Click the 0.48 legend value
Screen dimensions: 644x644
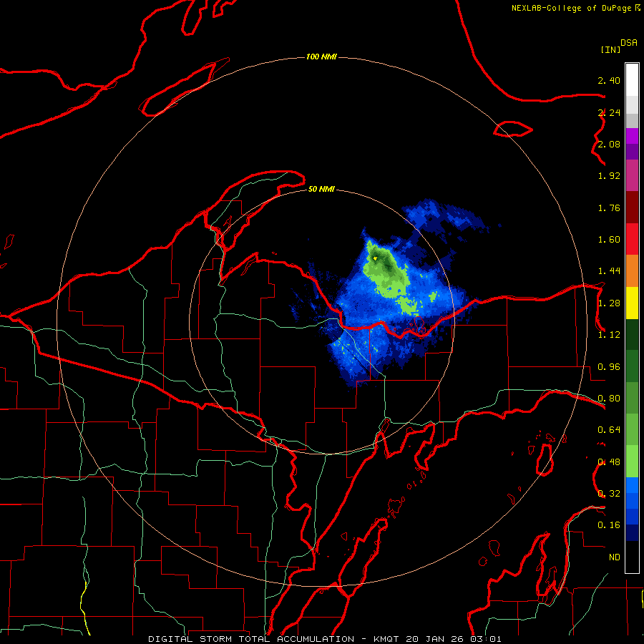coord(609,462)
